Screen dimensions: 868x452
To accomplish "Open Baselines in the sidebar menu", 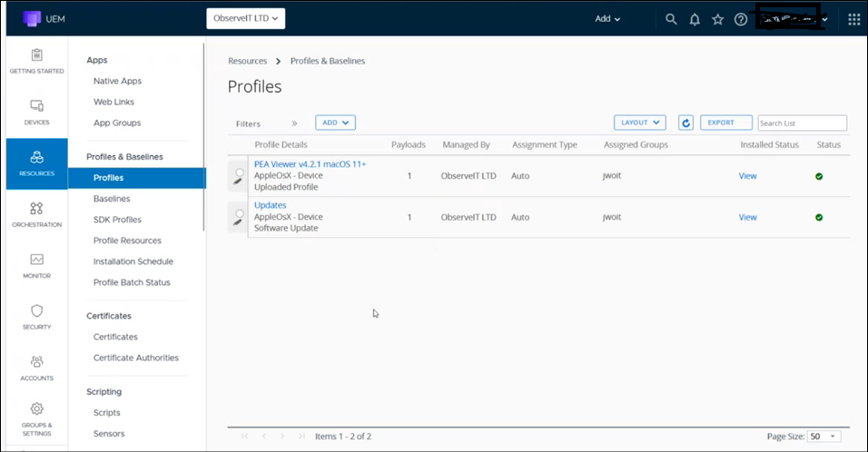I will point(112,199).
